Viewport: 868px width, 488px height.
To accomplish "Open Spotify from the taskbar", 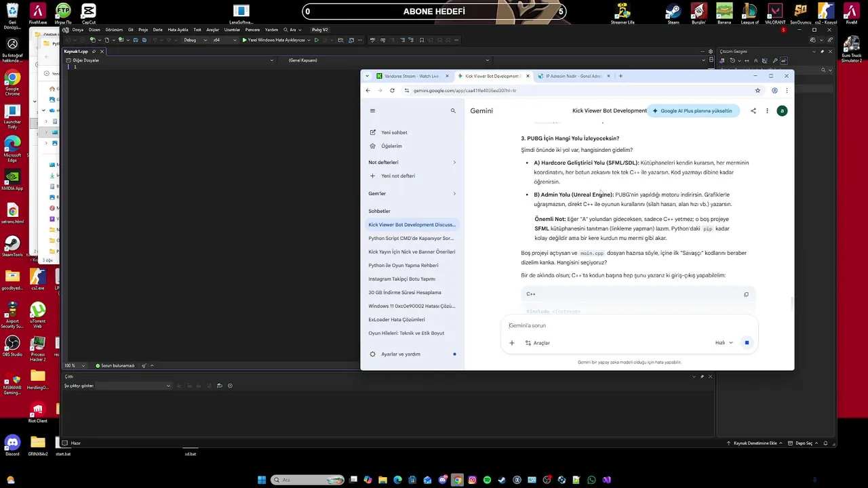I will [487, 480].
